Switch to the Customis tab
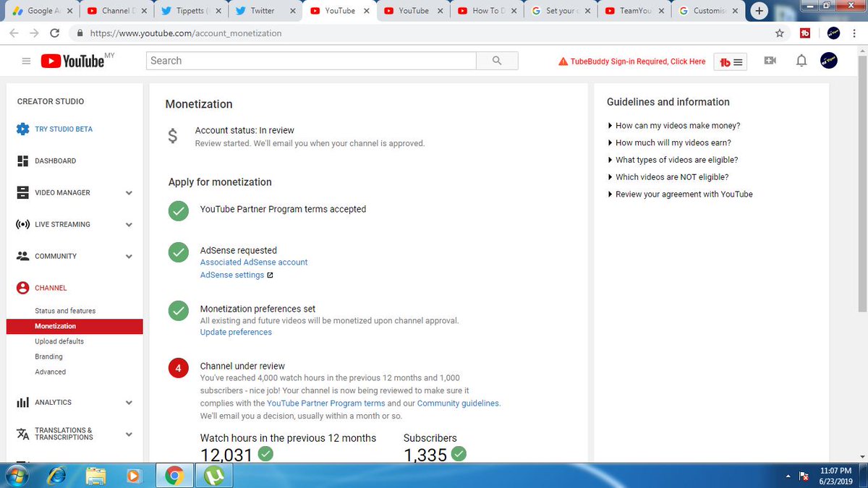The image size is (868, 488). (x=709, y=11)
